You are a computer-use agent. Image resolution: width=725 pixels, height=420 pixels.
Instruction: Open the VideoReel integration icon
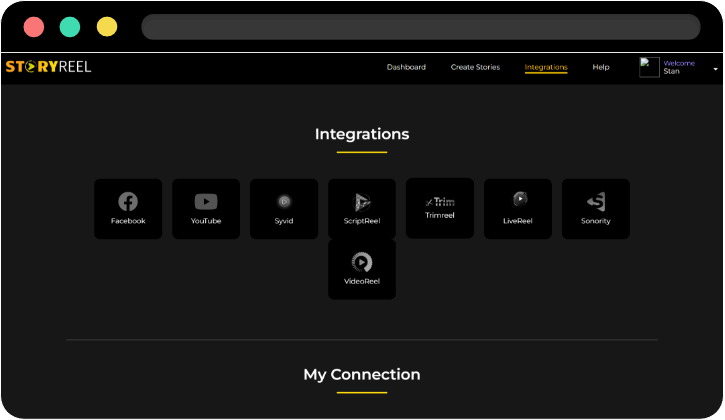pos(362,262)
